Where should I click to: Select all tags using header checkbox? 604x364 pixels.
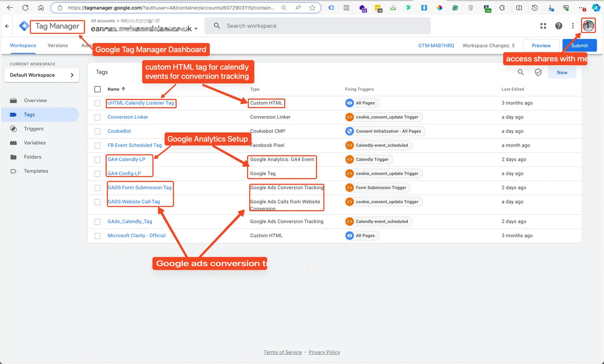(x=98, y=89)
